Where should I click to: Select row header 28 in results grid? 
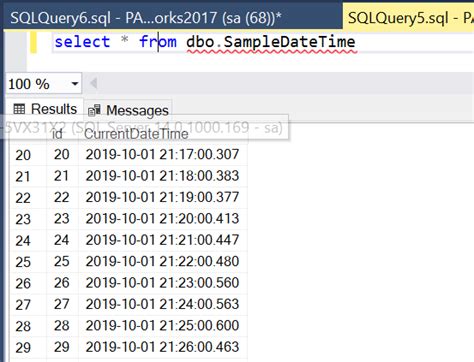click(x=28, y=326)
